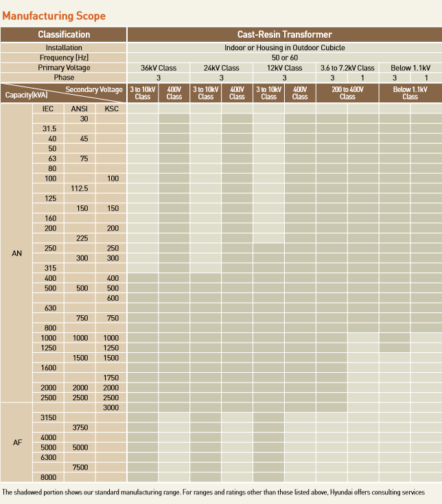The width and height of the screenshot is (442, 504).
Task: Select the 12kV Class column header
Action: tap(284, 68)
